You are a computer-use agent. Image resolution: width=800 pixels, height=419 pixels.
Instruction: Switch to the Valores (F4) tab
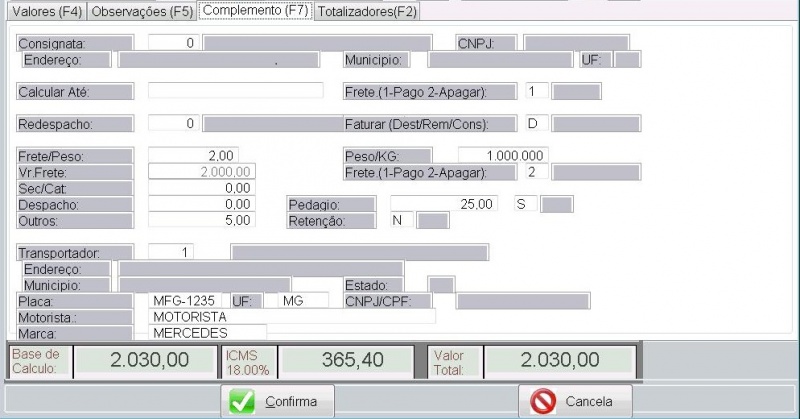click(44, 12)
